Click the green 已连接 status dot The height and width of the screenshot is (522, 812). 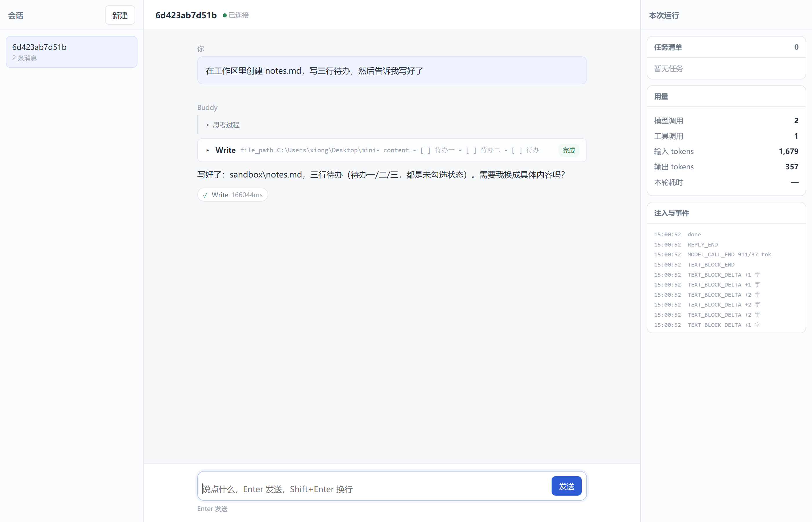click(224, 15)
